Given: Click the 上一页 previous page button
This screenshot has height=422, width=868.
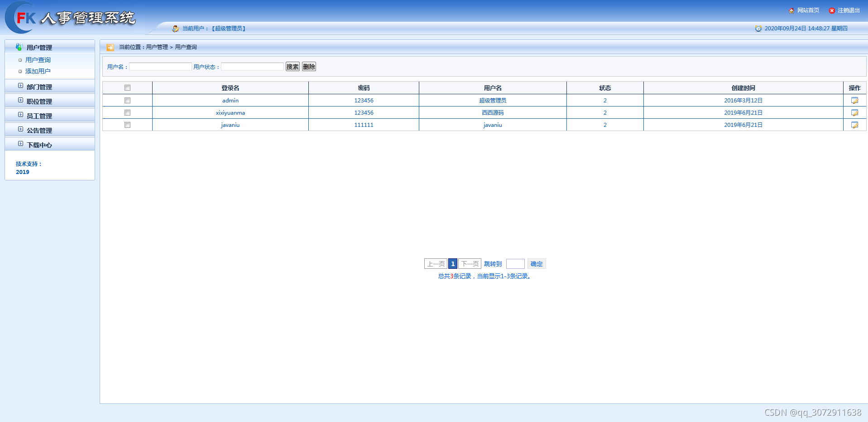Looking at the screenshot, I should click(x=436, y=264).
